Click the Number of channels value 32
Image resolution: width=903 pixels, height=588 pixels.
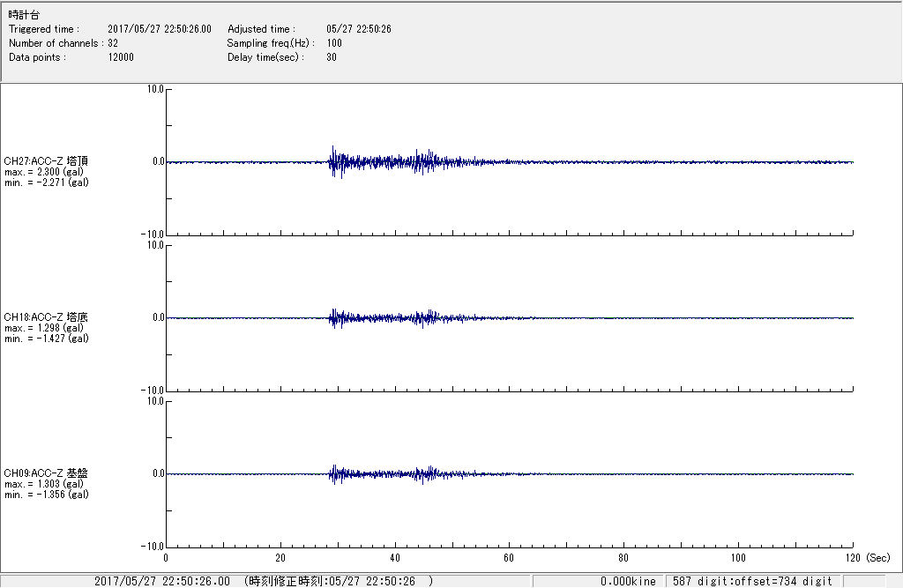(113, 43)
